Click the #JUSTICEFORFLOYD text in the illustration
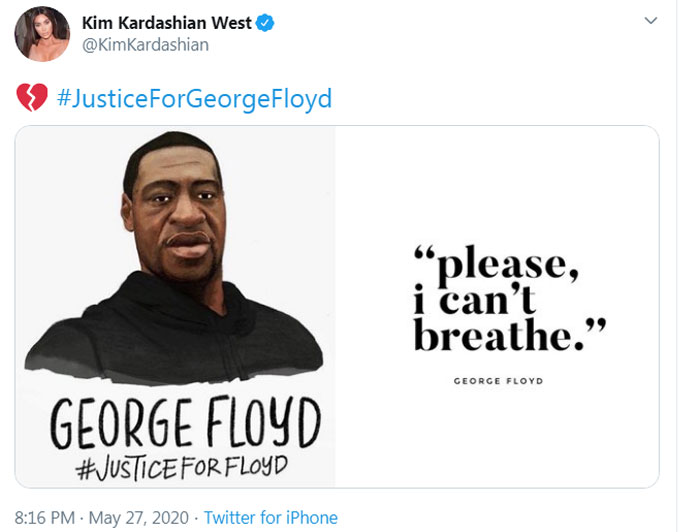700x532 pixels. tap(181, 468)
